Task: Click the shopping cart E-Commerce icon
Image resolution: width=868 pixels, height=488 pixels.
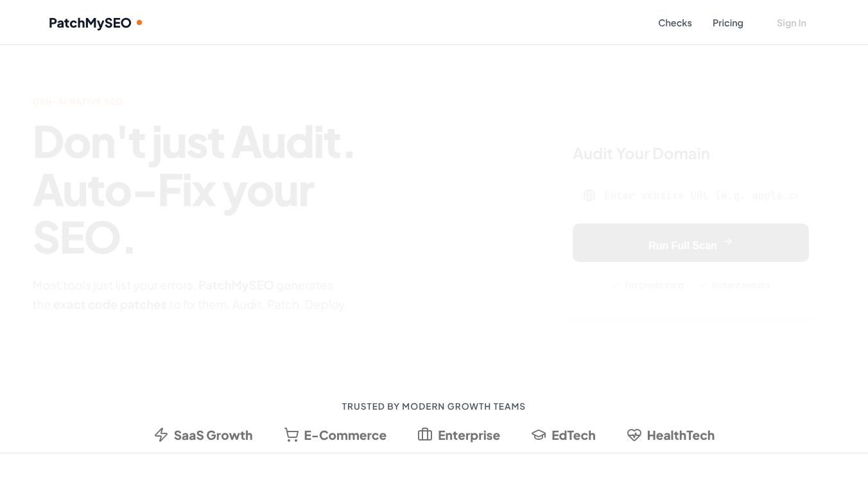Action: [291, 435]
